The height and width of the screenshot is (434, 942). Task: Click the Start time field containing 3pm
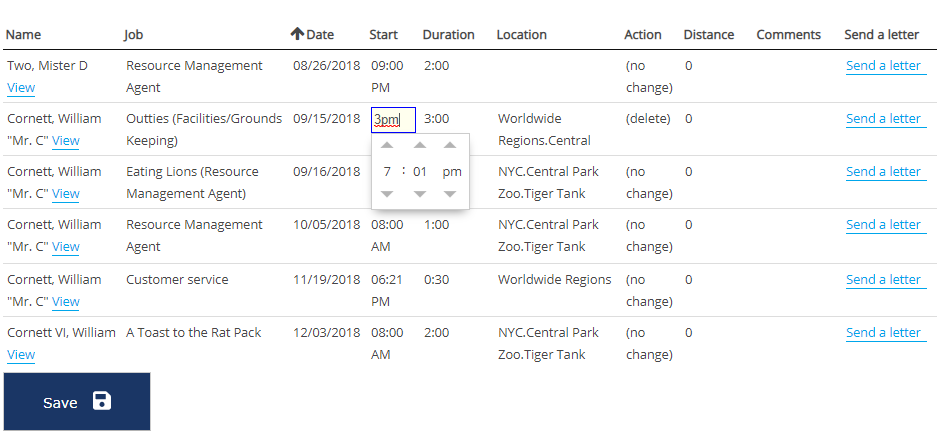[x=392, y=120]
